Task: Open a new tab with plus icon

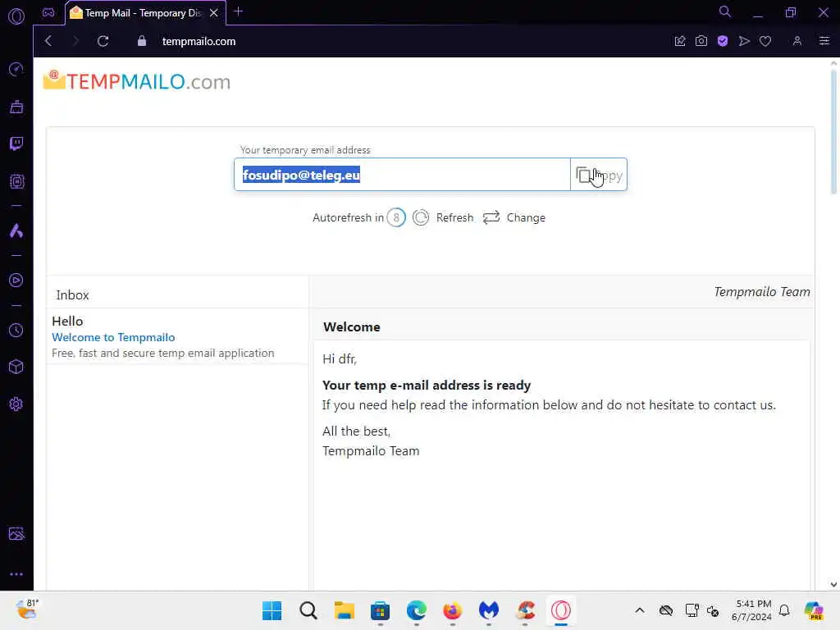Action: [239, 11]
